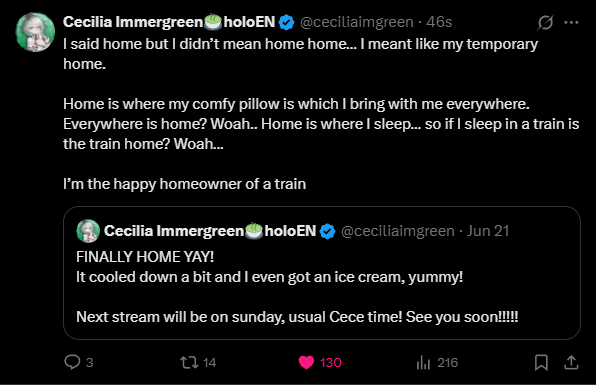
Task: Click the Grok explain icon near the top
Action: (x=545, y=22)
